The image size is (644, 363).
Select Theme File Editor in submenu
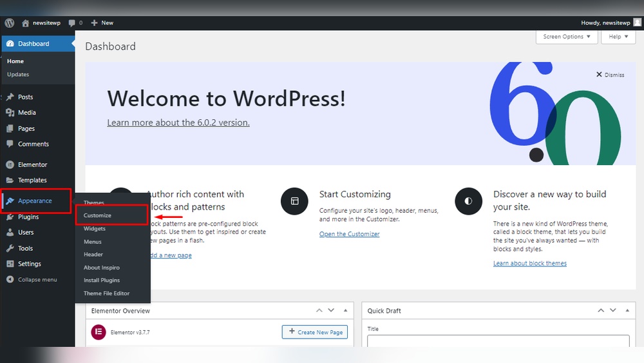[x=106, y=293]
